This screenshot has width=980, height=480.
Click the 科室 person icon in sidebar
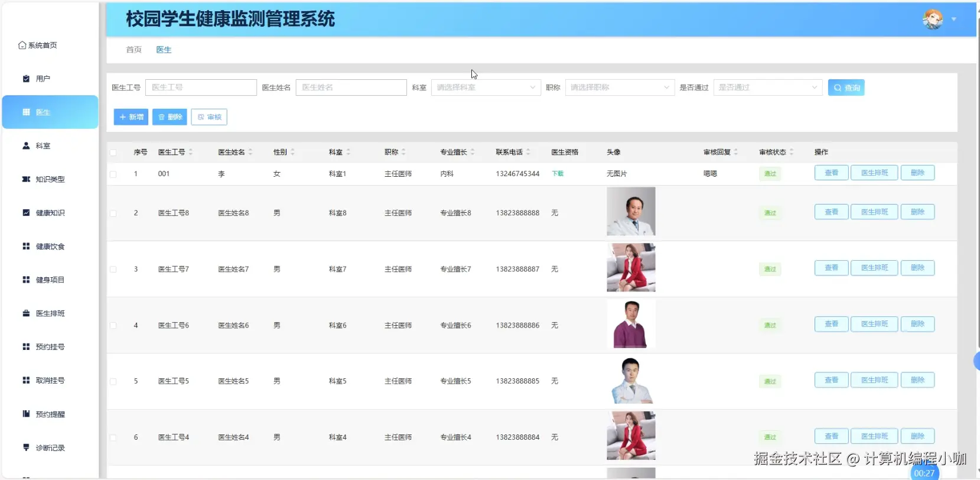[26, 145]
